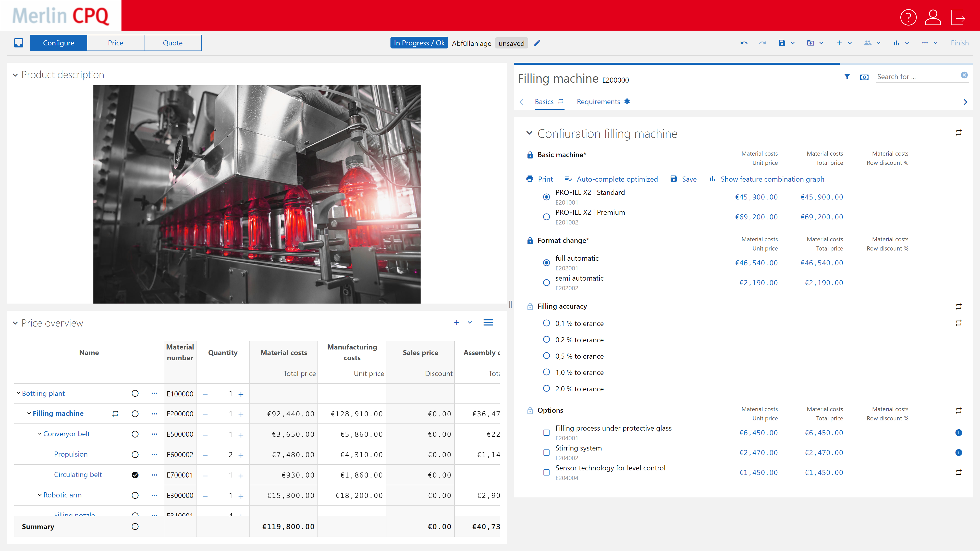Choose 0,5 % tolerance option
Image resolution: width=980 pixels, height=551 pixels.
pyautogui.click(x=546, y=356)
